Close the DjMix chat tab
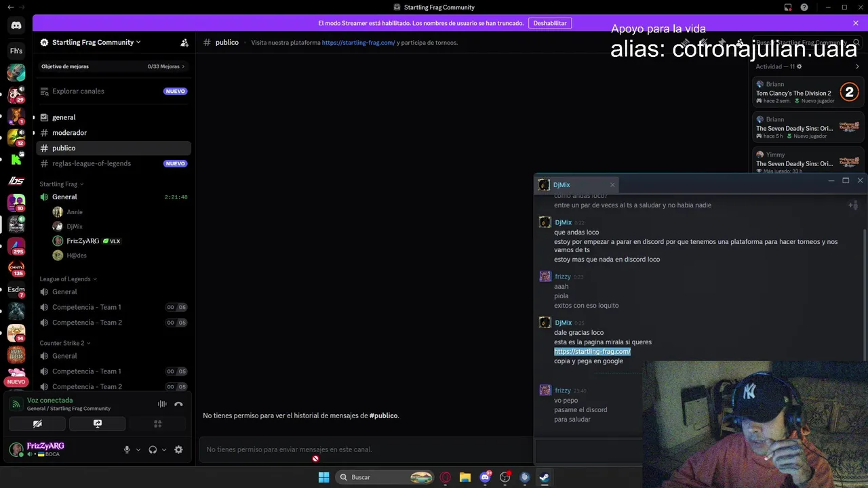This screenshot has width=868, height=488. pyautogui.click(x=612, y=184)
